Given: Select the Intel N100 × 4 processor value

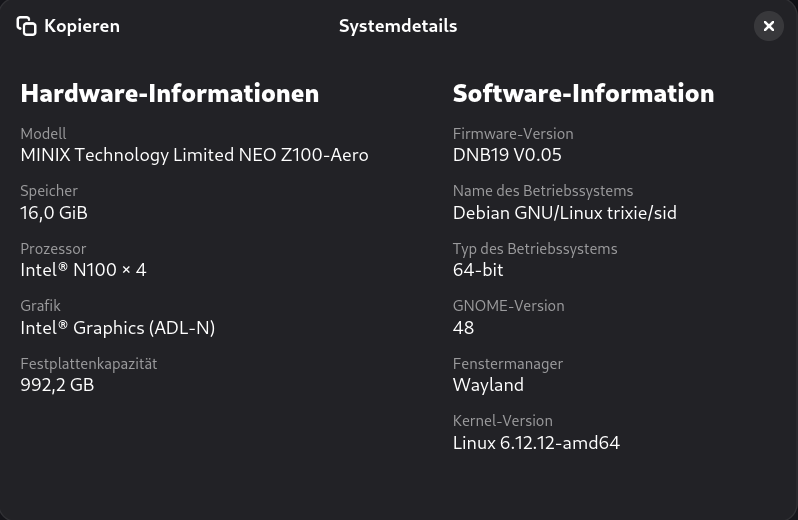Looking at the screenshot, I should [x=83, y=270].
